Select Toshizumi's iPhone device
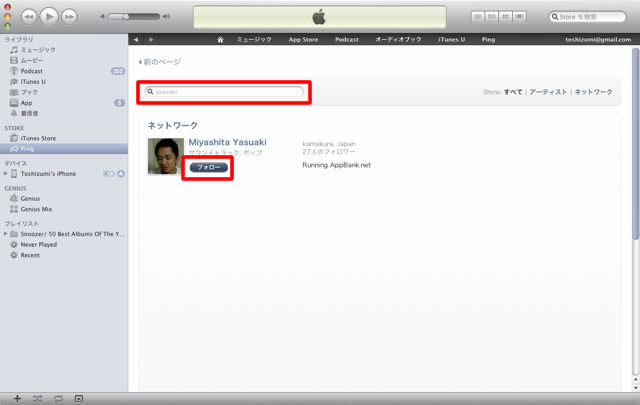Screen dimensions: 640x405 (48, 174)
